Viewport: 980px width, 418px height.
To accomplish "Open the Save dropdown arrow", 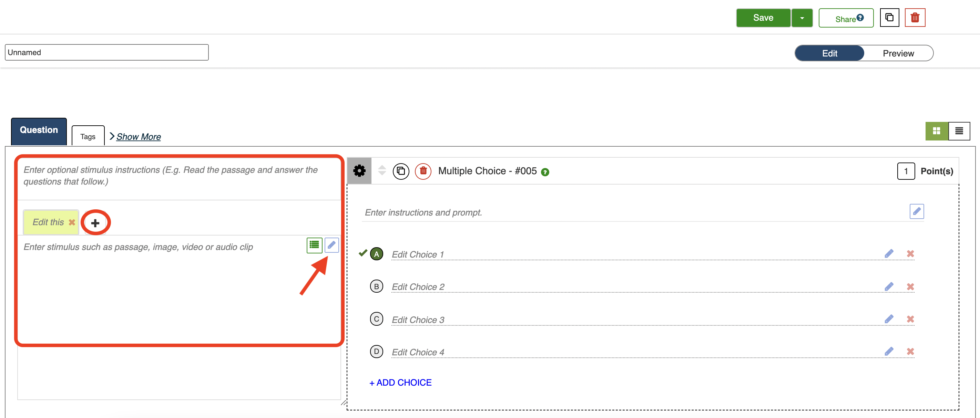I will tap(802, 18).
